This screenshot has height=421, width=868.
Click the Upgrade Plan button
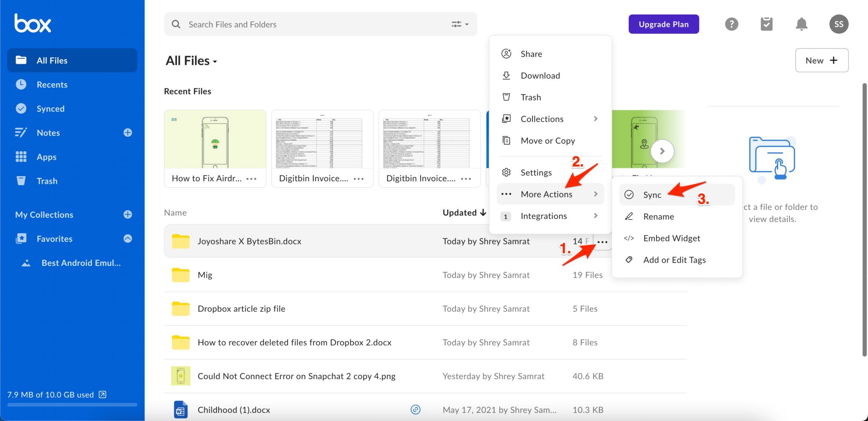pos(663,24)
